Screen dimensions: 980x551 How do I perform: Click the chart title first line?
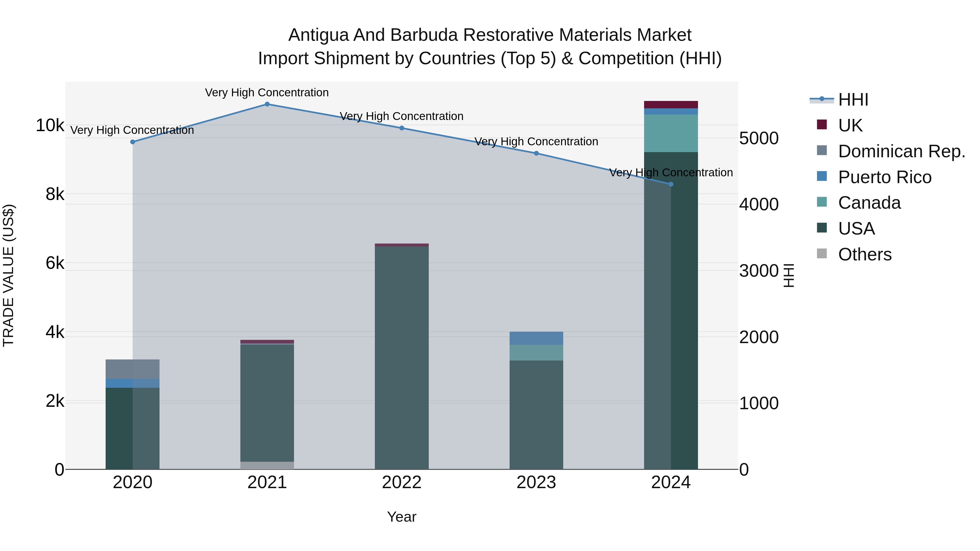(x=490, y=35)
